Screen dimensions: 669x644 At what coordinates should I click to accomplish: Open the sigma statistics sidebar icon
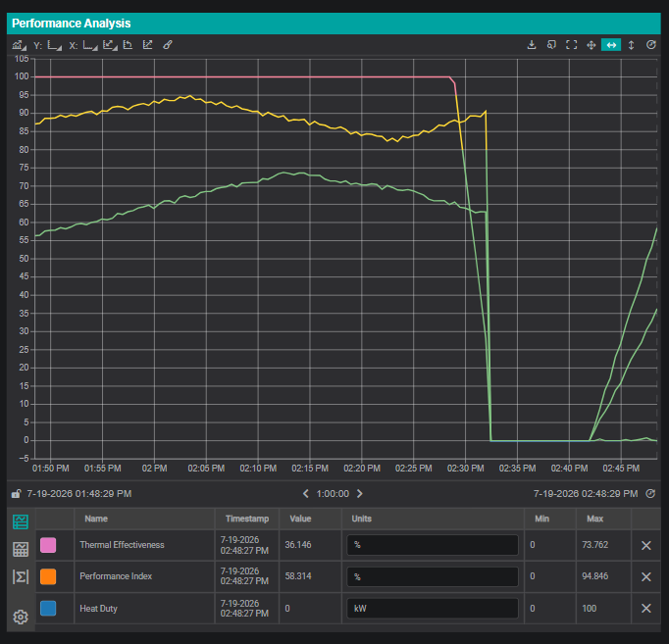(21, 577)
